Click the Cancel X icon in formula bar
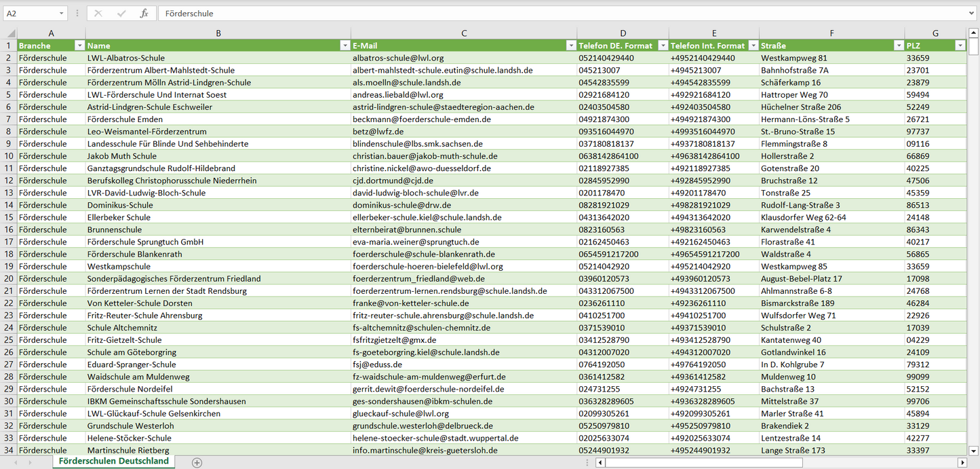 pyautogui.click(x=98, y=14)
